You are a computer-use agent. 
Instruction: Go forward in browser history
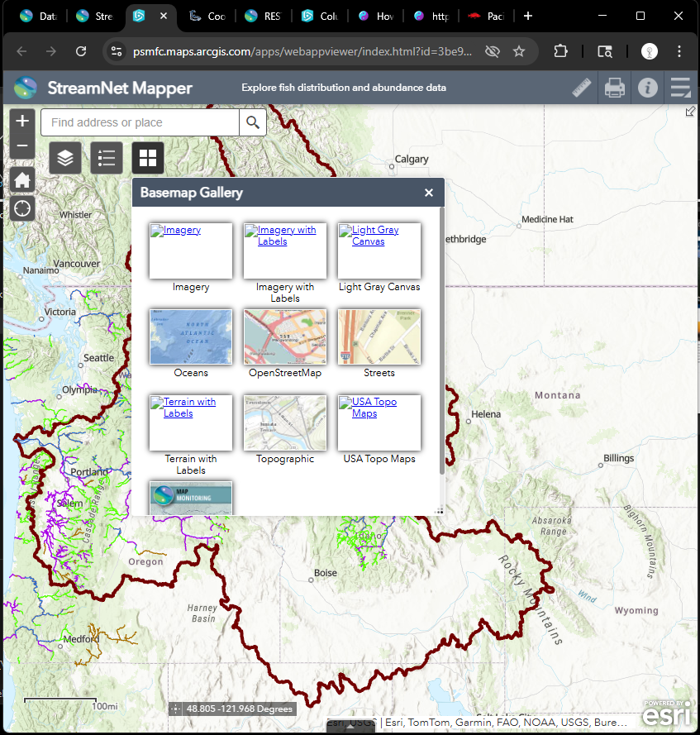pyautogui.click(x=51, y=51)
